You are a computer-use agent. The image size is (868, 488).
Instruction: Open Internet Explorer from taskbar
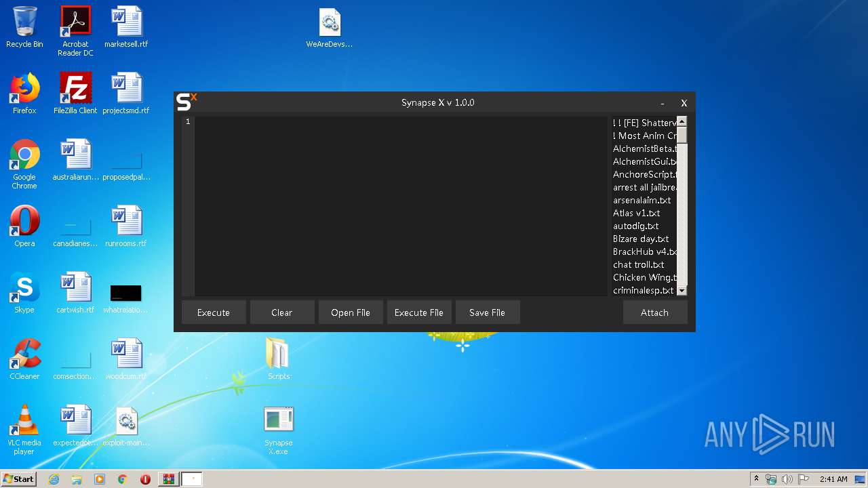click(x=54, y=479)
